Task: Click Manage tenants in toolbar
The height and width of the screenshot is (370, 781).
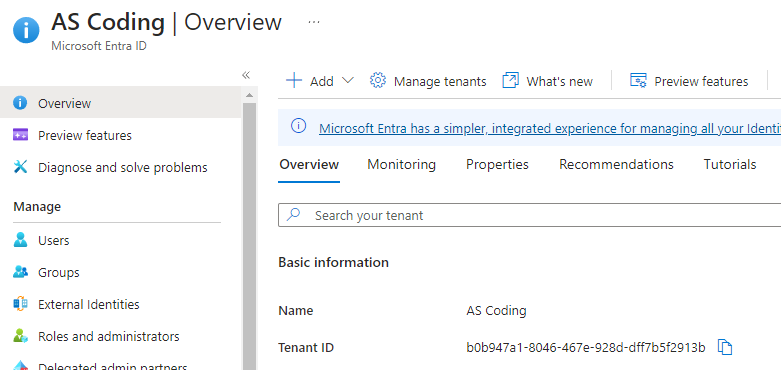Action: point(440,81)
